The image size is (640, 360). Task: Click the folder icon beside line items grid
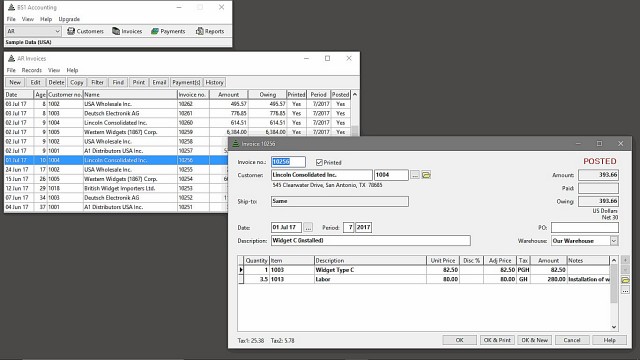625,280
